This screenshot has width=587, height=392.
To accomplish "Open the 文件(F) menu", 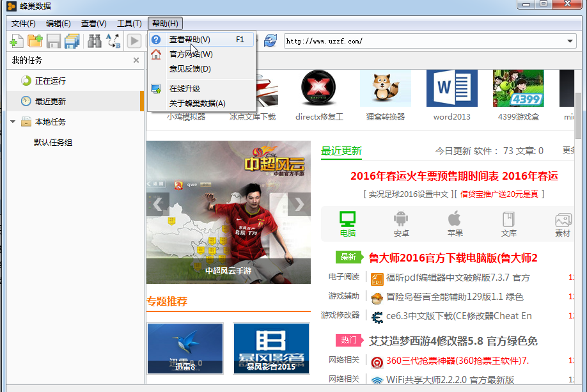I will (x=23, y=24).
